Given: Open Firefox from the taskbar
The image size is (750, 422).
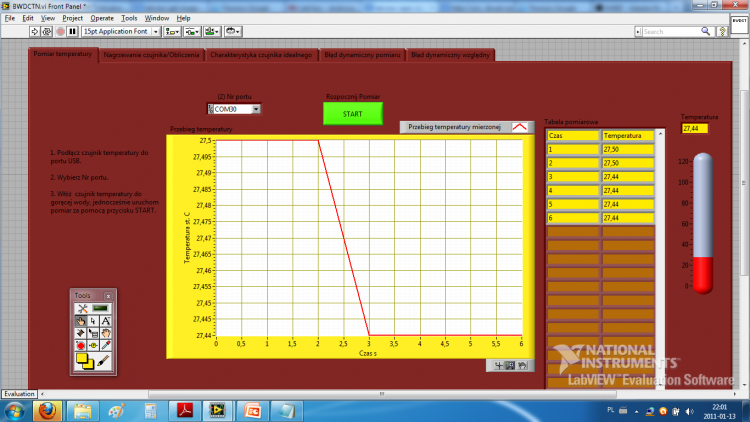Looking at the screenshot, I should 47,411.
